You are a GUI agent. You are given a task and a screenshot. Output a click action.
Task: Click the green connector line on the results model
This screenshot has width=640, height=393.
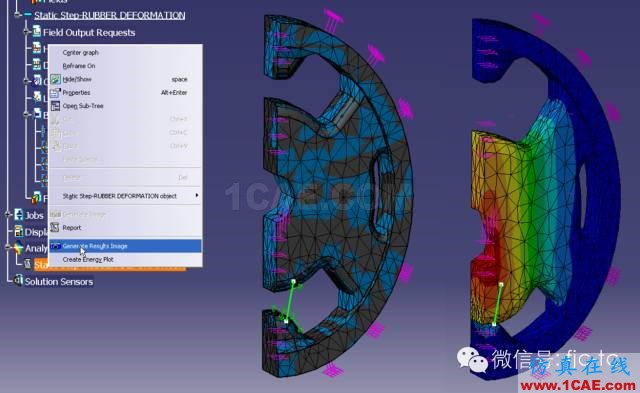click(x=498, y=304)
